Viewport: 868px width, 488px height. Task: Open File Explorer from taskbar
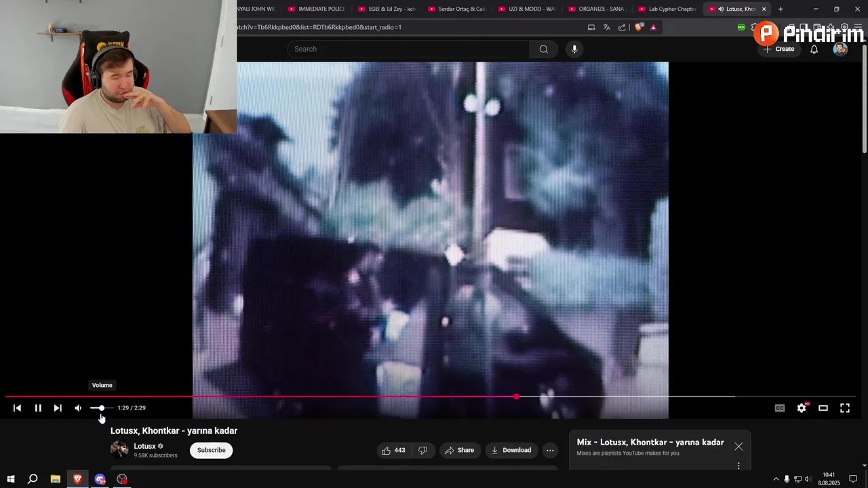coord(56,479)
